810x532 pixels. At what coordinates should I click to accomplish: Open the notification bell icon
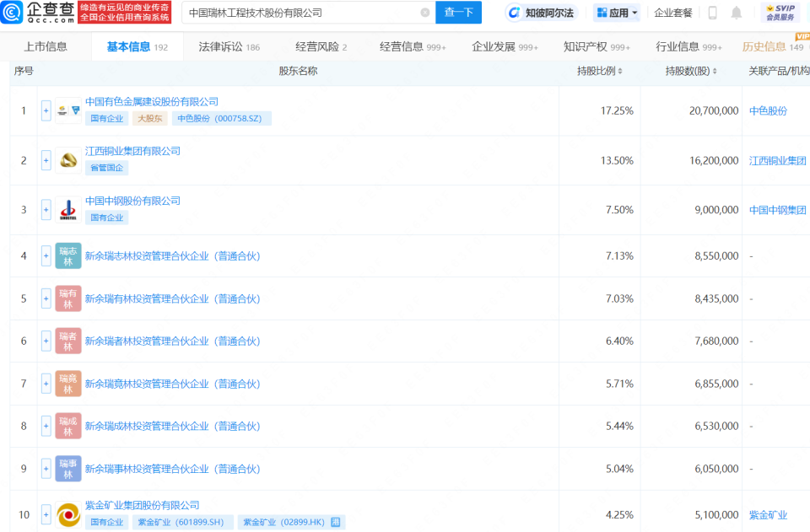pos(736,13)
